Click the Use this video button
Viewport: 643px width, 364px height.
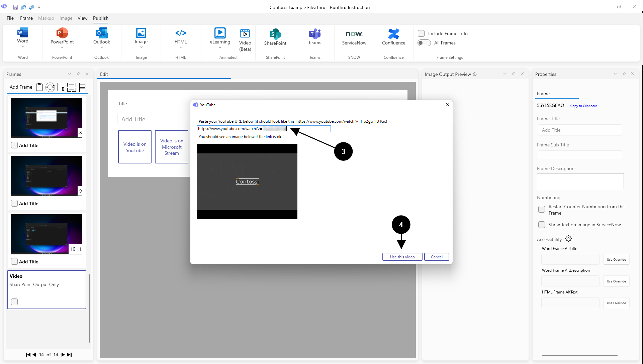point(402,257)
